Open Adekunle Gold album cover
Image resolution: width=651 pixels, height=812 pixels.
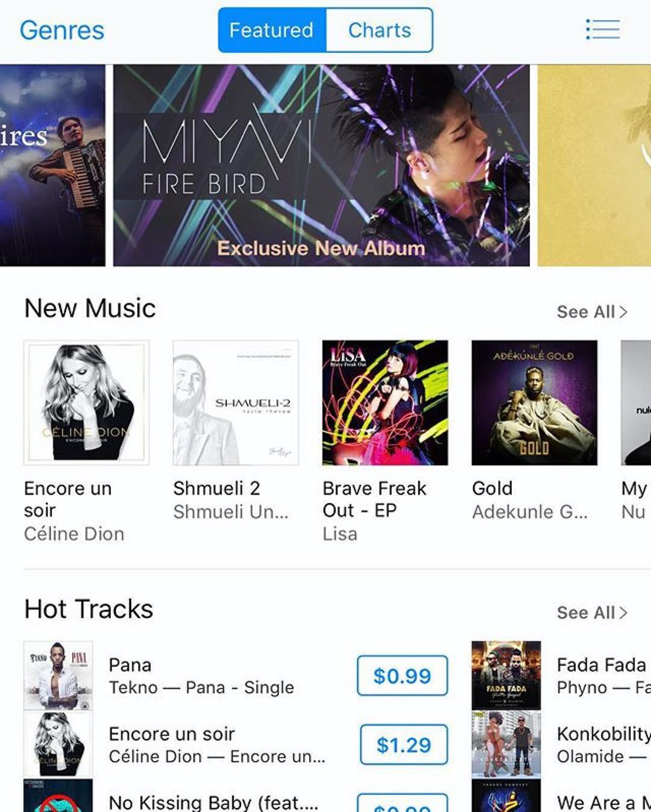click(535, 402)
